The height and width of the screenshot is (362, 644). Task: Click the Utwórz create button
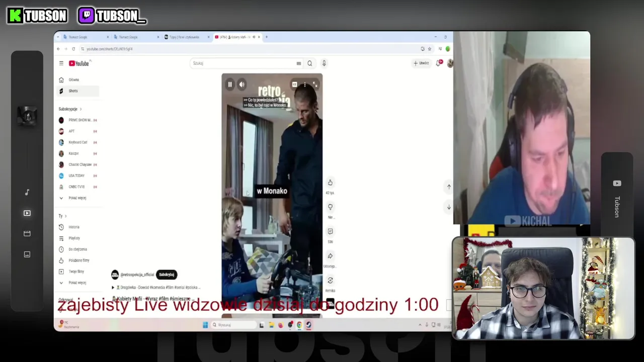[421, 63]
